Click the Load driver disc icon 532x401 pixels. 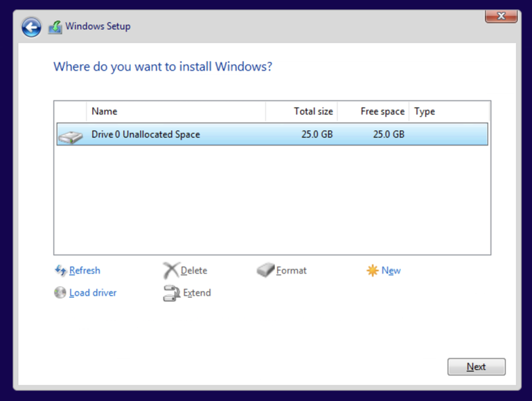click(x=60, y=292)
